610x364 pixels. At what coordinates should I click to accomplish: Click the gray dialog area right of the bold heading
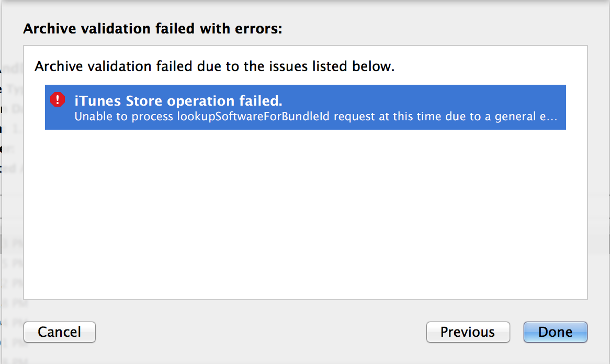coord(439,29)
